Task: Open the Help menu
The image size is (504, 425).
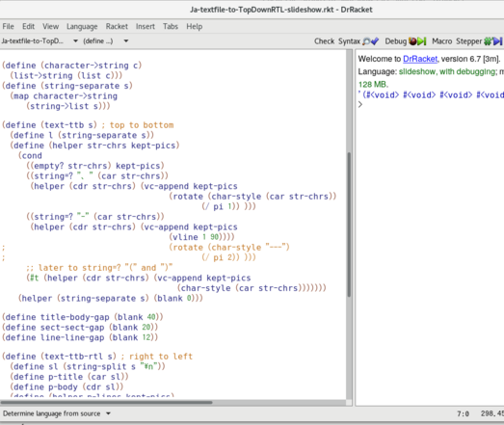Action: 195,26
